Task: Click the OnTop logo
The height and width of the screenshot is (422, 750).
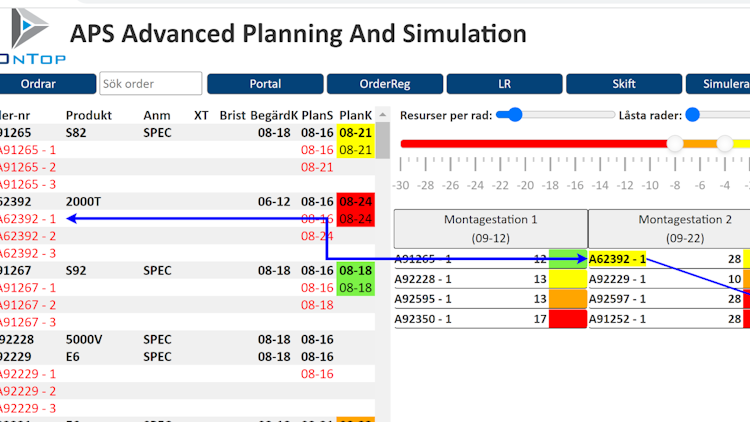Action: click(31, 36)
